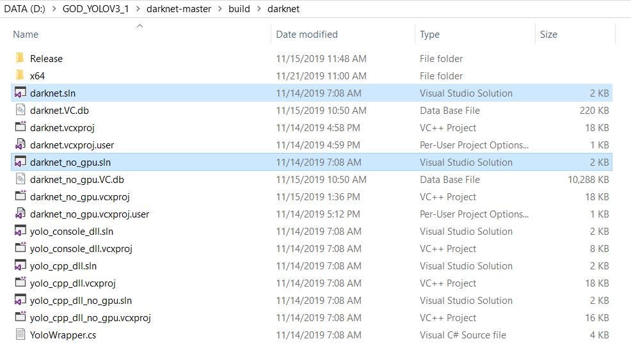Image resolution: width=631 pixels, height=364 pixels.
Task: Click the sort arrow above Name column
Action: point(140,26)
